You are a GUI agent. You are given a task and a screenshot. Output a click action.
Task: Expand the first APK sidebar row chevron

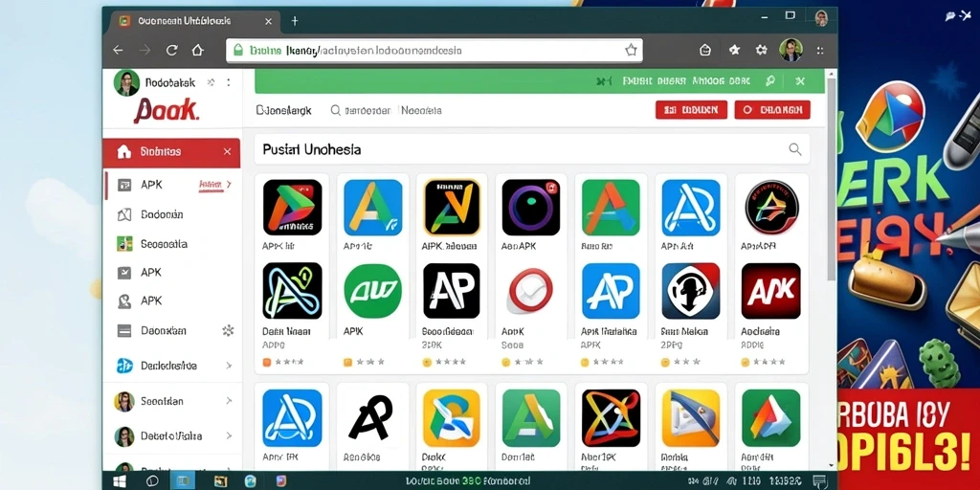[229, 185]
